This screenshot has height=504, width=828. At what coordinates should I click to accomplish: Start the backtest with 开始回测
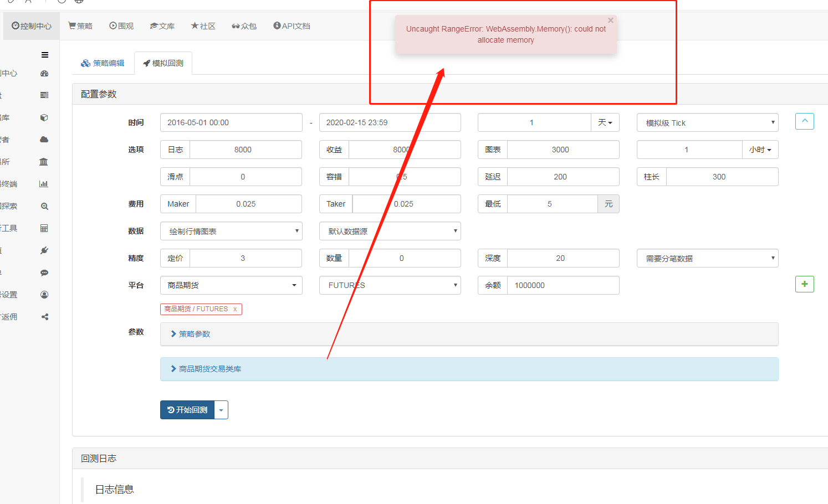point(187,410)
